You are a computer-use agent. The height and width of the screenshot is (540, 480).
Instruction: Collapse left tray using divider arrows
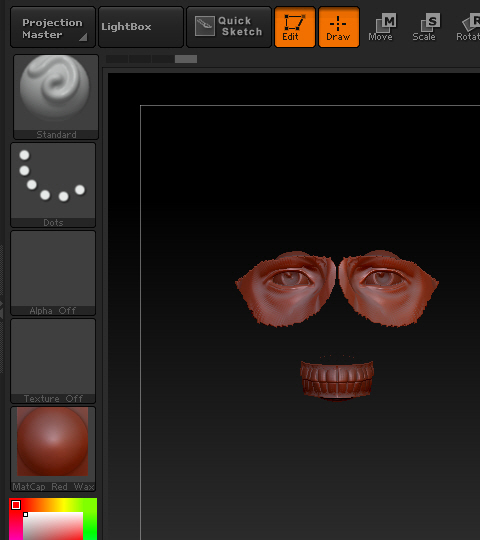2,309
